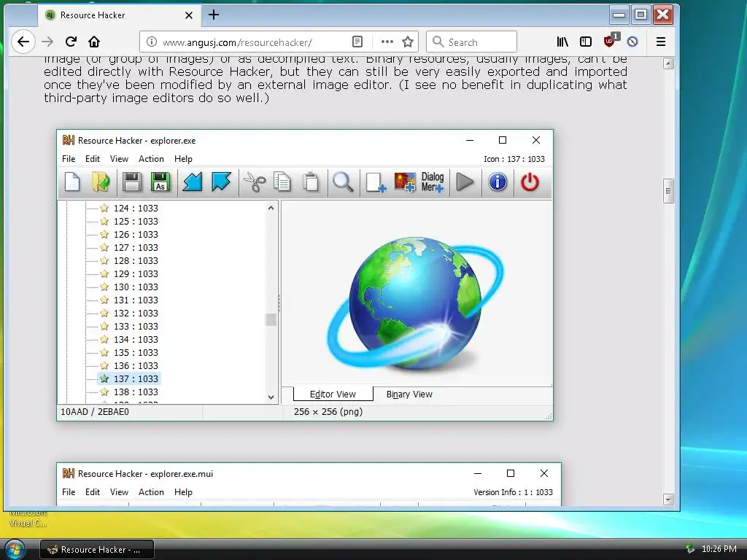Bookmark this page with star icon
This screenshot has height=560, width=747.
(x=408, y=42)
